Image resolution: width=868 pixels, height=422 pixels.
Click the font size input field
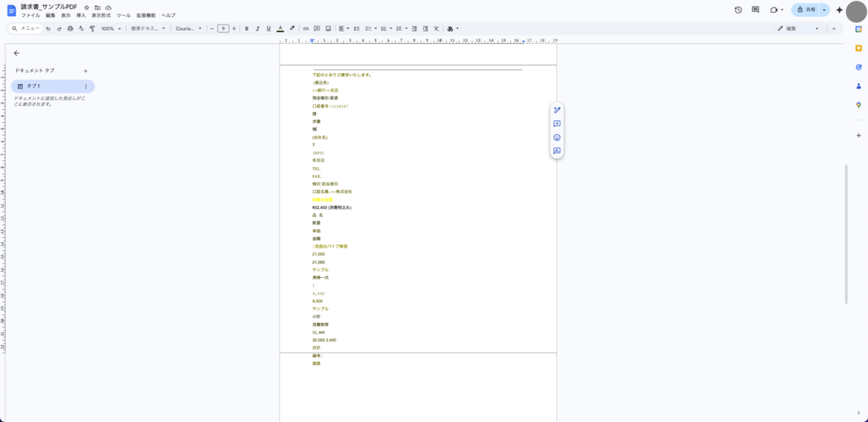pyautogui.click(x=223, y=29)
